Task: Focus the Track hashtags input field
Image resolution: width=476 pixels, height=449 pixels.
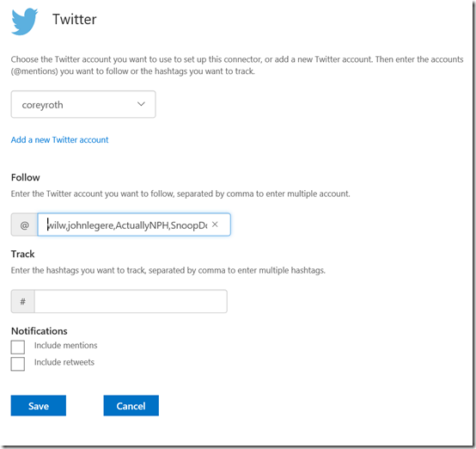Action: (x=131, y=301)
